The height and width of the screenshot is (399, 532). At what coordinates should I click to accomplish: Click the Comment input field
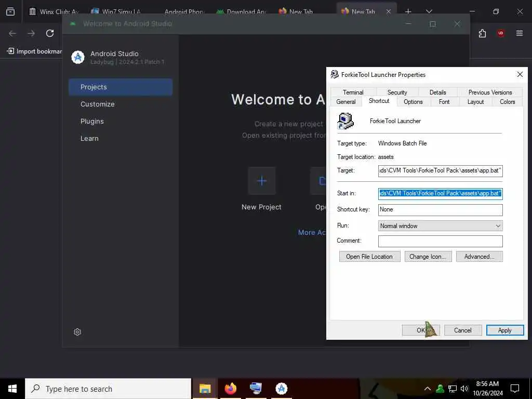click(440, 241)
